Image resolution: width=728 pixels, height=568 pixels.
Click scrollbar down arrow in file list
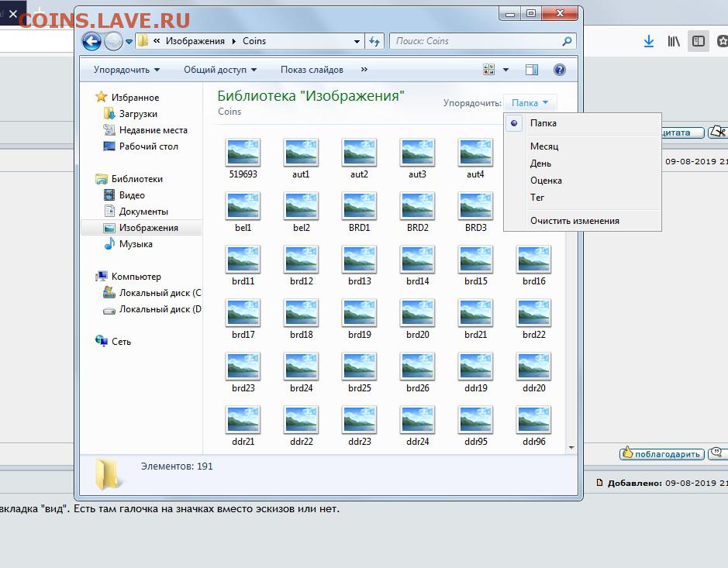point(571,448)
